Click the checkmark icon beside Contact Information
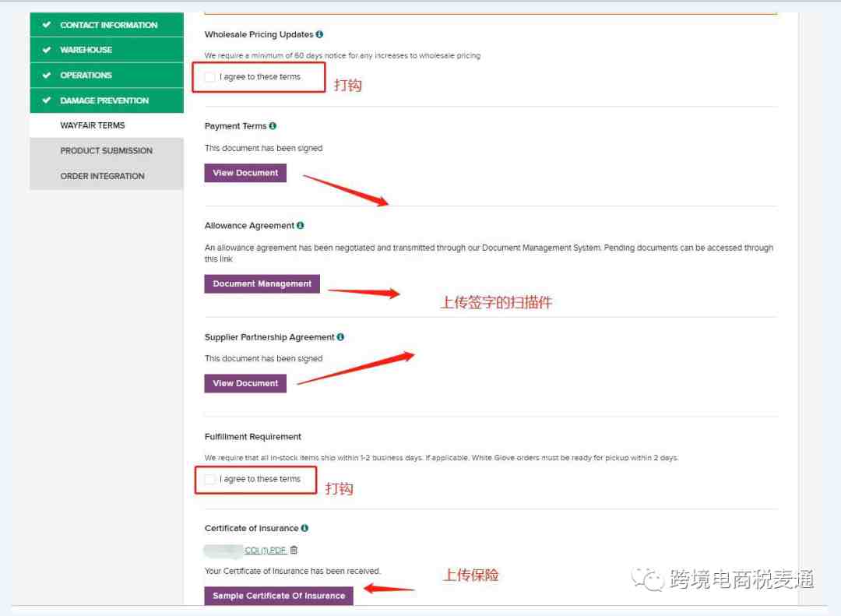Image resolution: width=841 pixels, height=616 pixels. pyautogui.click(x=47, y=25)
